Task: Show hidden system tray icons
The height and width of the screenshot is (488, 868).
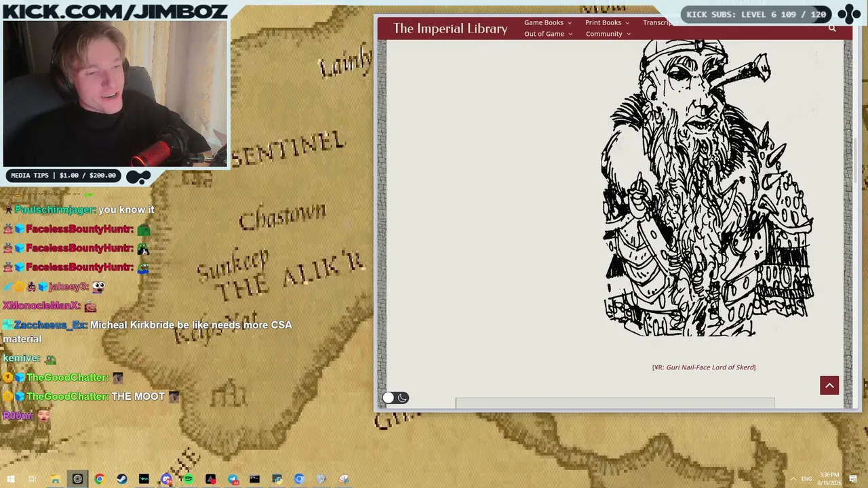Action: coord(793,479)
